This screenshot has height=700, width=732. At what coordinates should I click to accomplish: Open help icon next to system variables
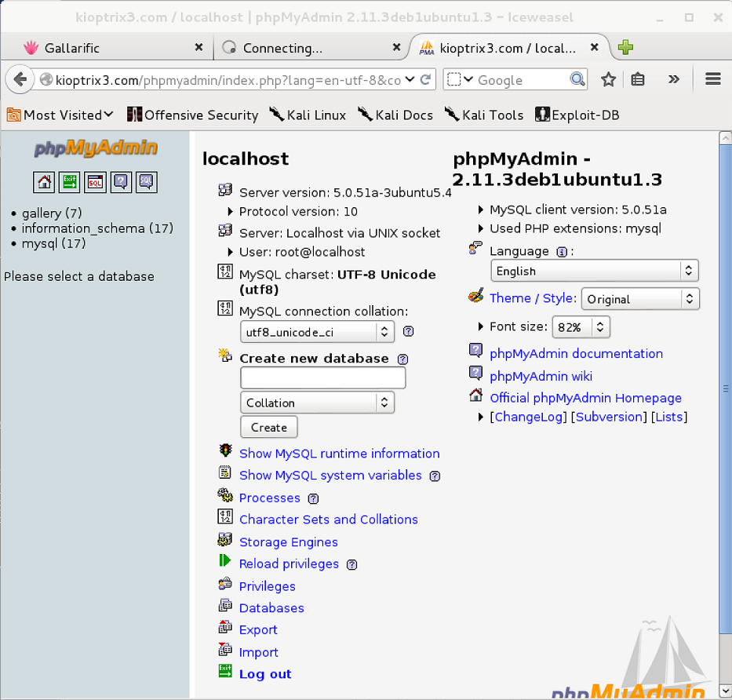435,476
